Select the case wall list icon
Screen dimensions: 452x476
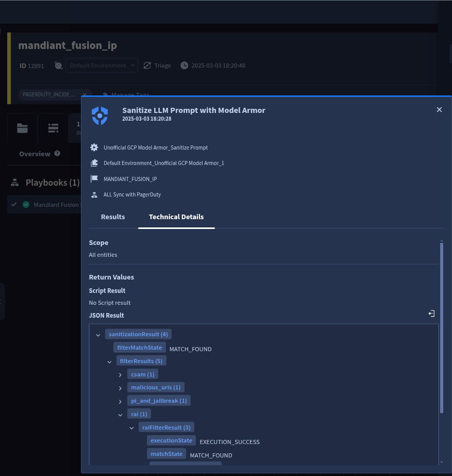[x=53, y=128]
